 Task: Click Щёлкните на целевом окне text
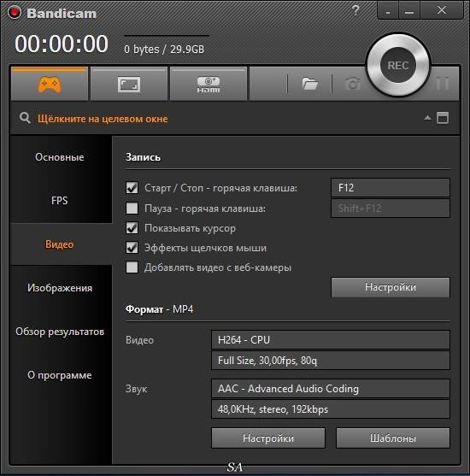pyautogui.click(x=103, y=119)
